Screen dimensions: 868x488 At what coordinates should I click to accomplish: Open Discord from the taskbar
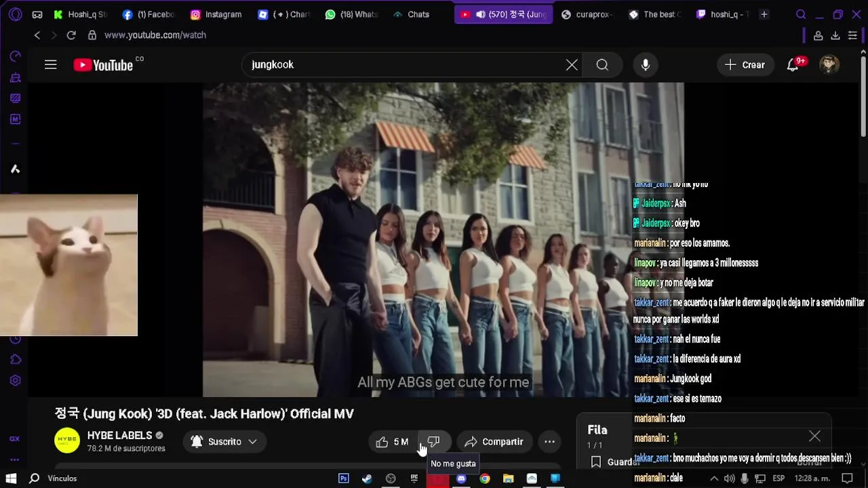click(x=461, y=479)
